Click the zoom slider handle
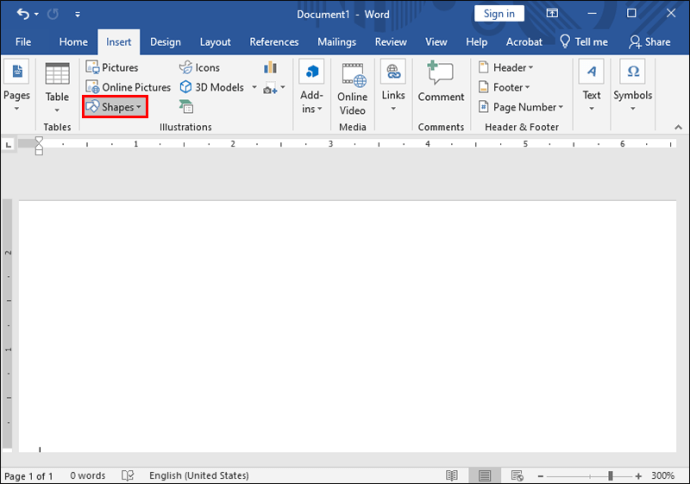Image resolution: width=690 pixels, height=484 pixels. click(x=610, y=476)
